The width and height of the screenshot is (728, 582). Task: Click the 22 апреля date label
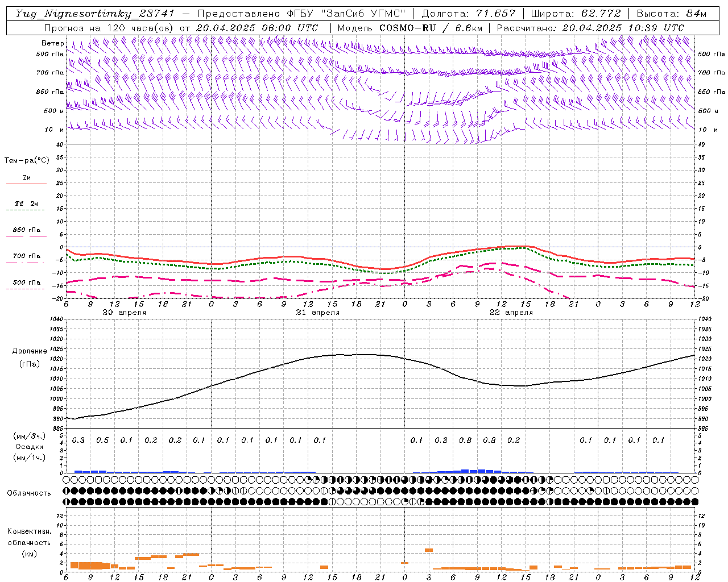click(x=511, y=313)
